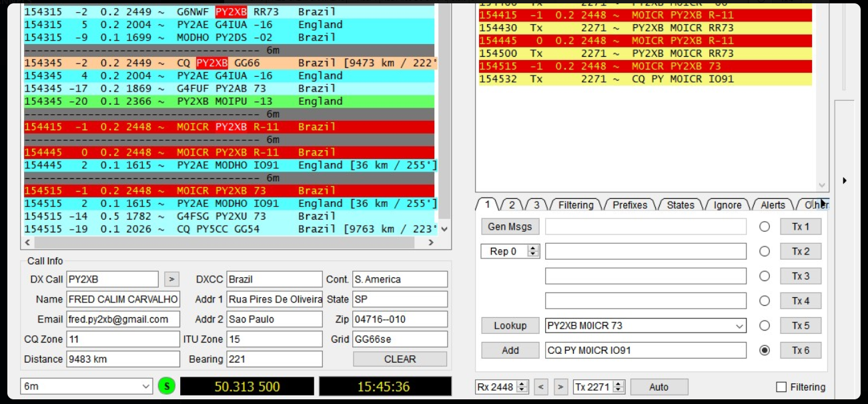Click the Lookup button
Screen dimensions: 868x404
509,325
